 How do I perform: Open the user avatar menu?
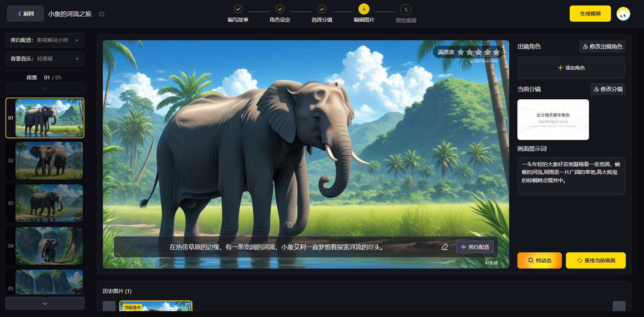coord(623,14)
